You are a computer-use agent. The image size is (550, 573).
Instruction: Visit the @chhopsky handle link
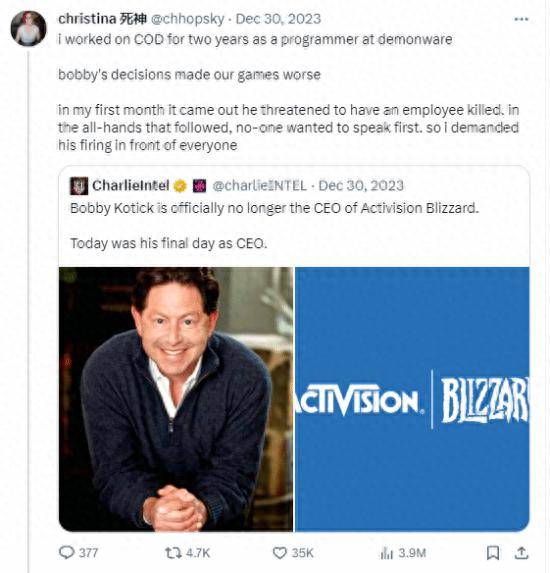coord(187,19)
